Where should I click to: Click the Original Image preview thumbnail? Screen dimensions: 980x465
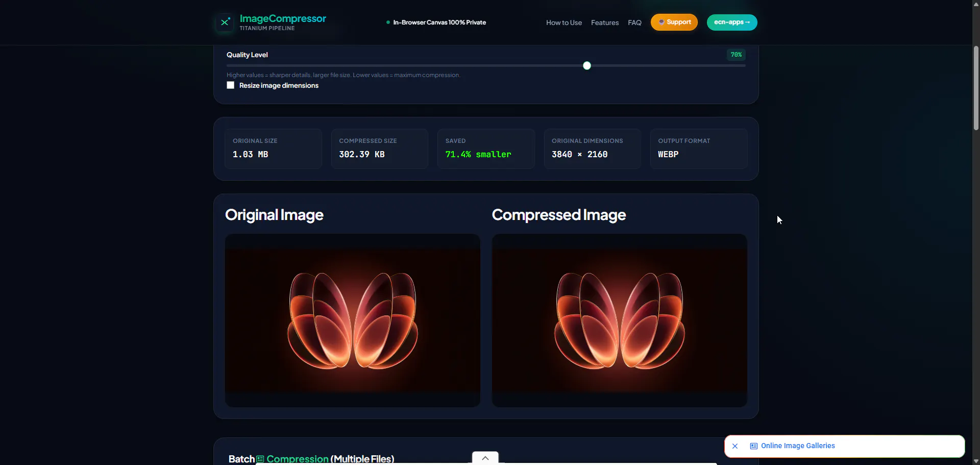tap(353, 321)
